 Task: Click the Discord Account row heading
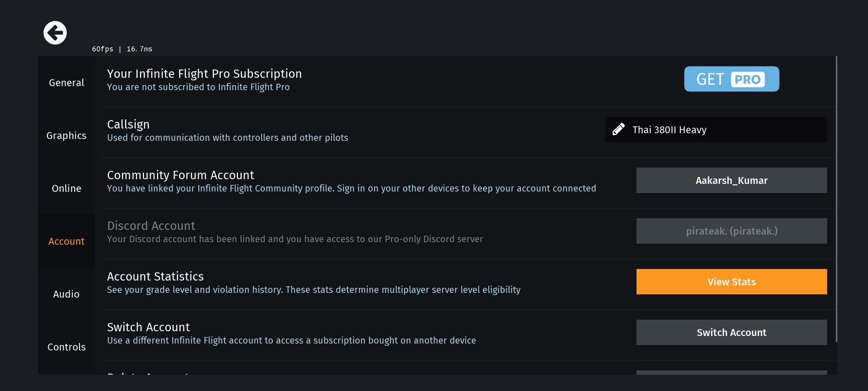point(151,226)
